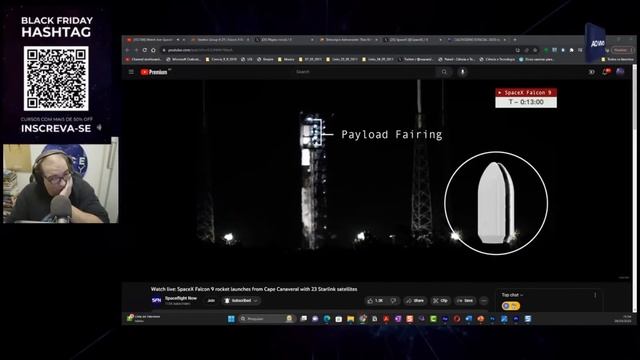The height and width of the screenshot is (360, 640).
Task: Open the Top chat mode dropdown
Action: click(x=512, y=295)
